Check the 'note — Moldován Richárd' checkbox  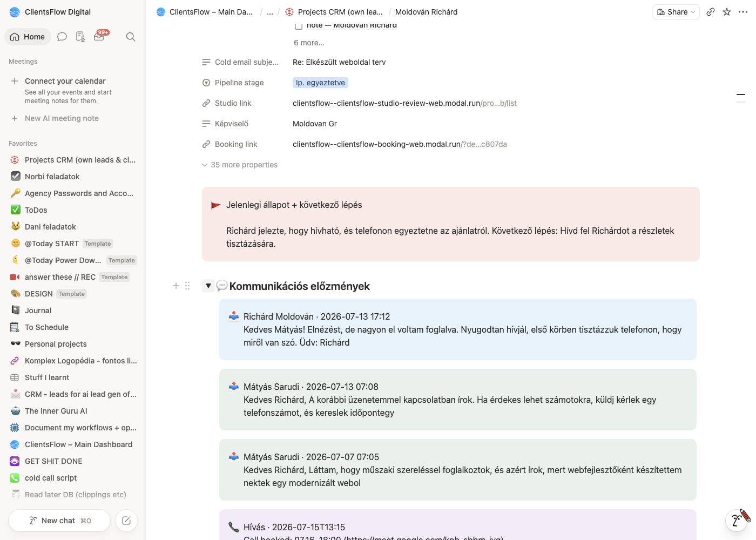(x=298, y=25)
